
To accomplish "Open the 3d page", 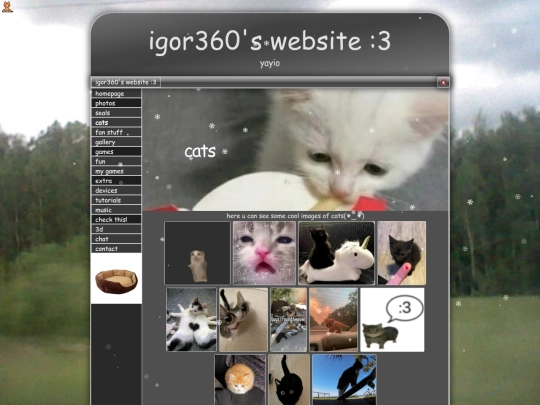I will point(116,229).
